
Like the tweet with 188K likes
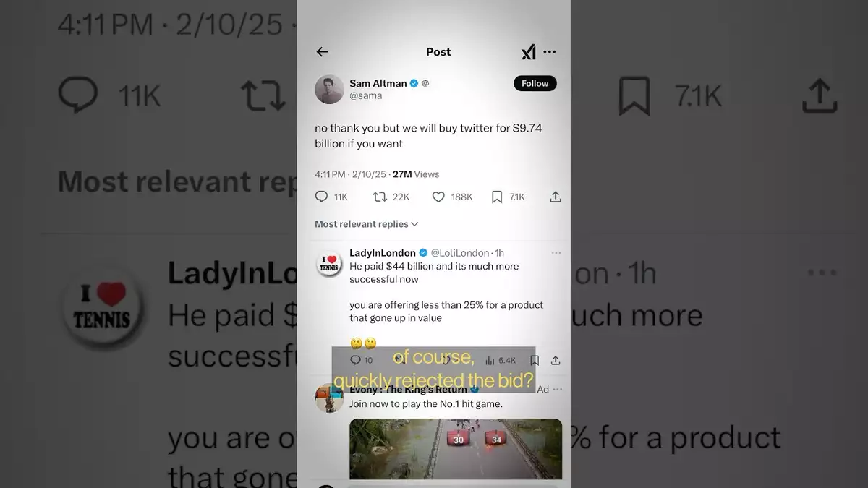(438, 197)
